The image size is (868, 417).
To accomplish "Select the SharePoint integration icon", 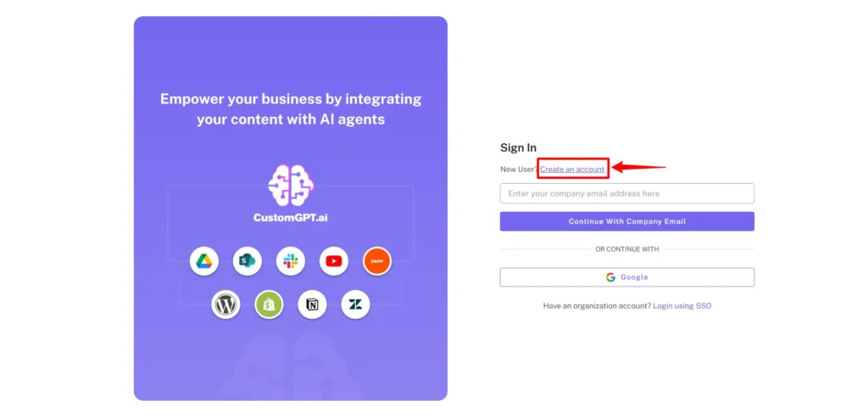I will (x=248, y=261).
